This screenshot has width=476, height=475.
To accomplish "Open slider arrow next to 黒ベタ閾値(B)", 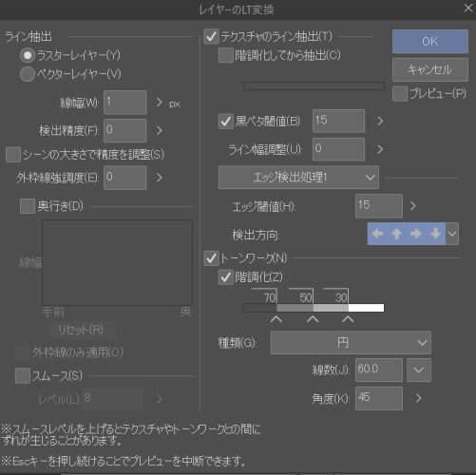I will 380,122.
